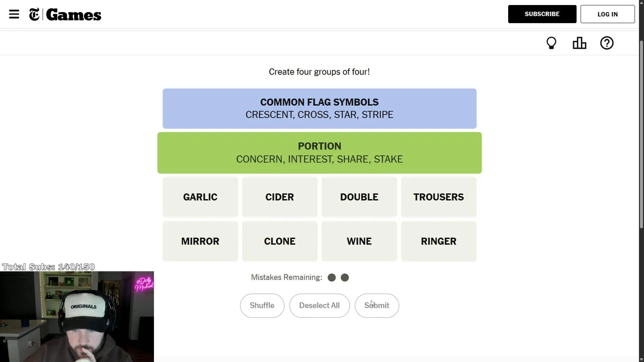Open the hamburger navigation menu
Image resolution: width=644 pixels, height=362 pixels.
(x=14, y=15)
